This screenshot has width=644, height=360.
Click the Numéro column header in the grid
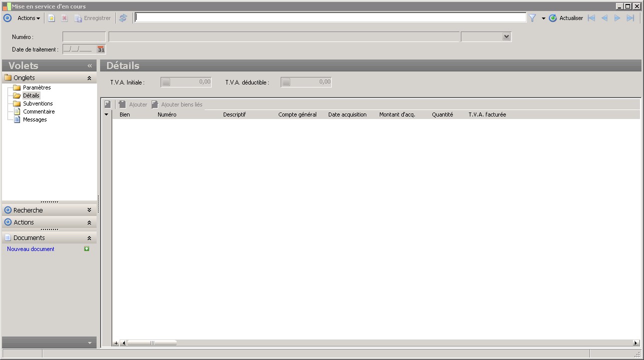167,114
